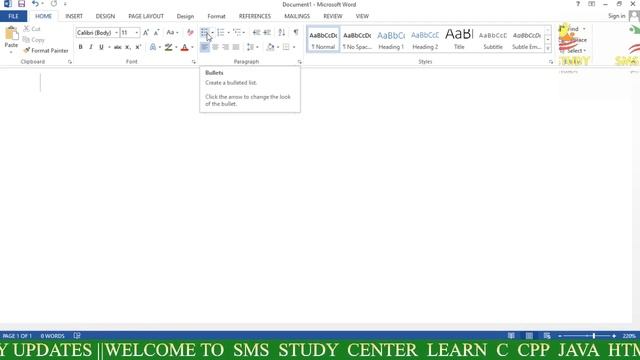Apply paragraph shading
This screenshot has height=360, width=640.
(270, 47)
